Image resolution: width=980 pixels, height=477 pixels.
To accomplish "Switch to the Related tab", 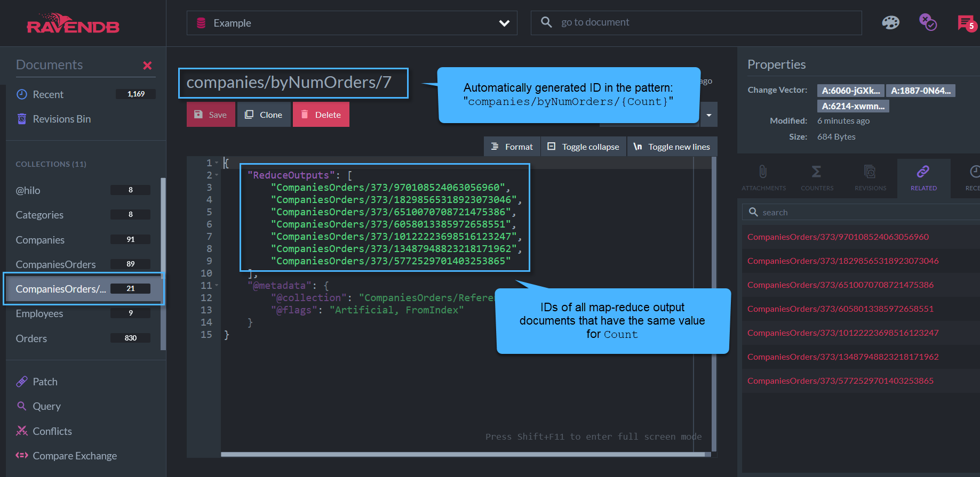I will pos(923,179).
